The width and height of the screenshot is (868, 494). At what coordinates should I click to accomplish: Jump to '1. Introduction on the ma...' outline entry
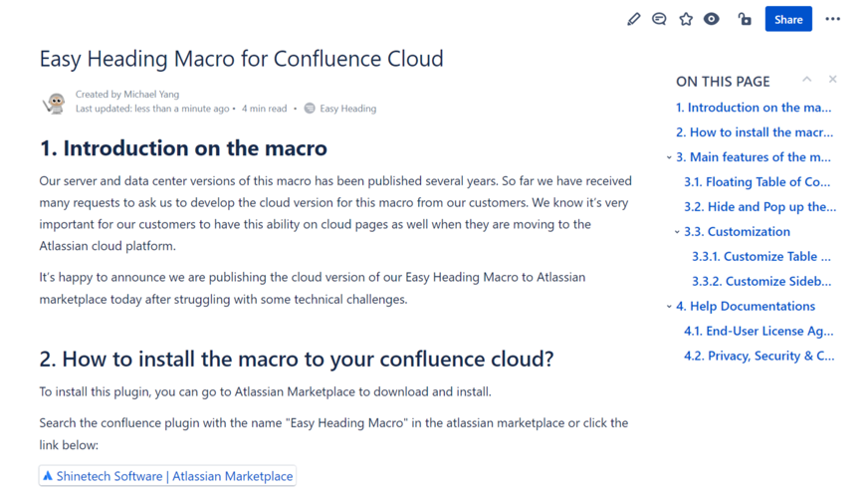tap(754, 108)
